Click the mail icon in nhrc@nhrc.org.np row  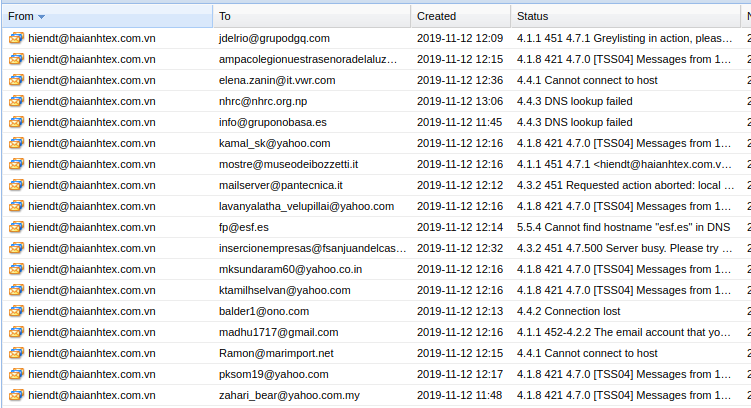(16, 101)
